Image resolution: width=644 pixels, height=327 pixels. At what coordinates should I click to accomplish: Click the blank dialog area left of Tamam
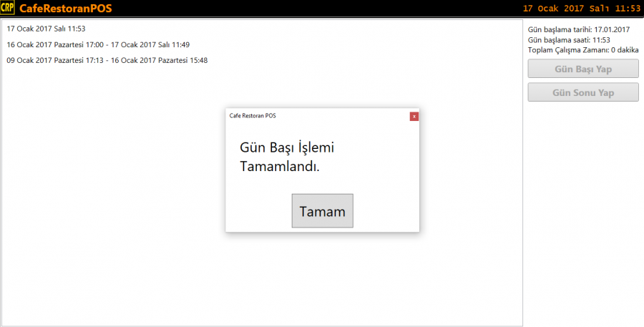258,211
